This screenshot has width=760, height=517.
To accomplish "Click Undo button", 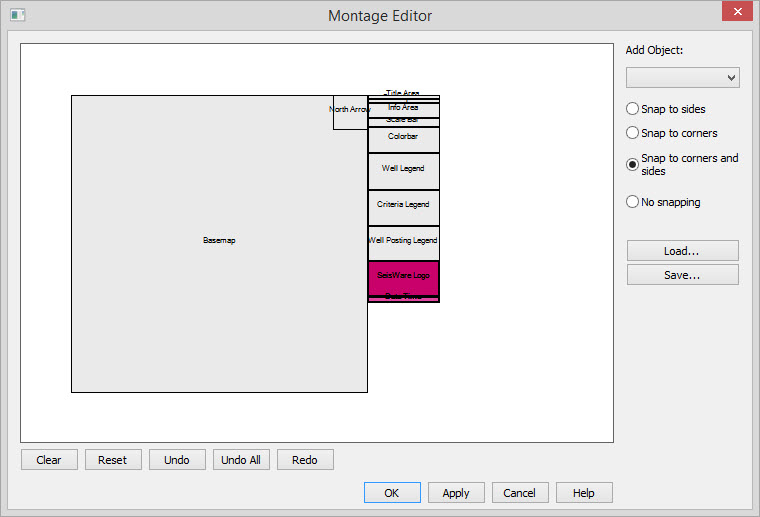I will 177,460.
